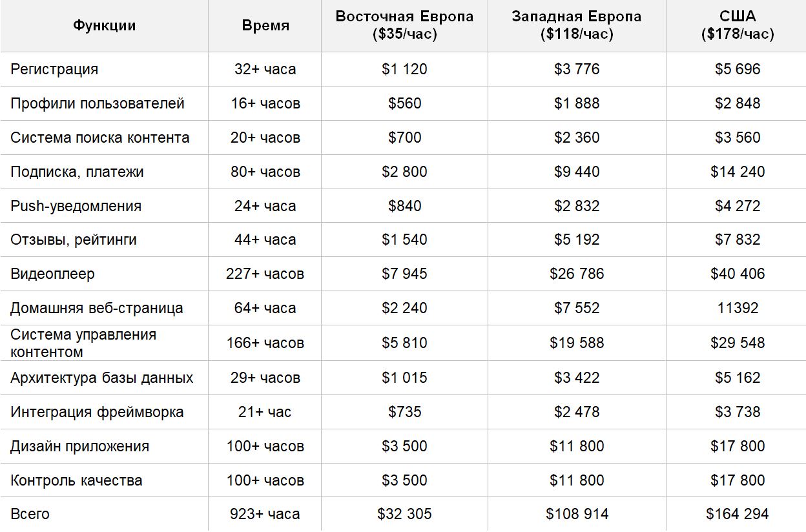Click the "Дизайн приложения" row label
The width and height of the screenshot is (806, 532).
click(79, 446)
